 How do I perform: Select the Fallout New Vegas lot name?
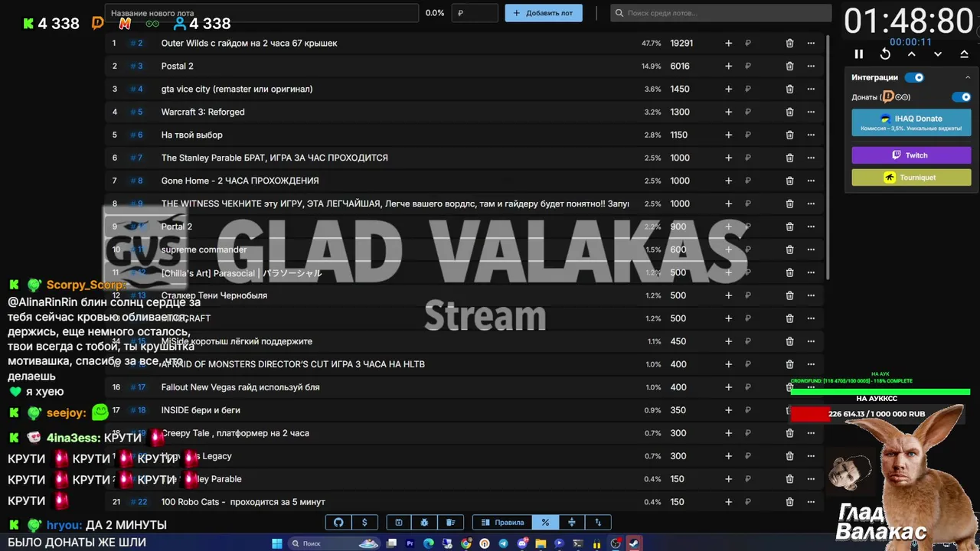[x=240, y=387]
